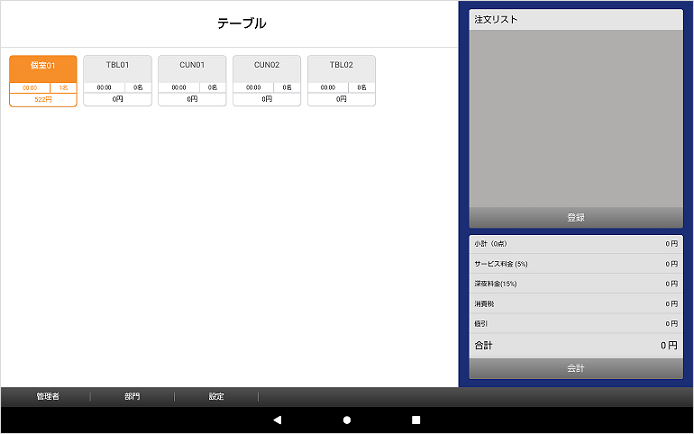Click the 深夜料金(15%) row

pyautogui.click(x=575, y=284)
